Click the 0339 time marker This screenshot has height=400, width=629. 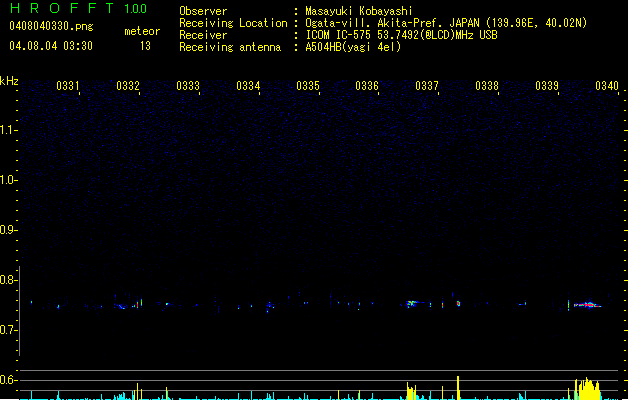click(547, 86)
